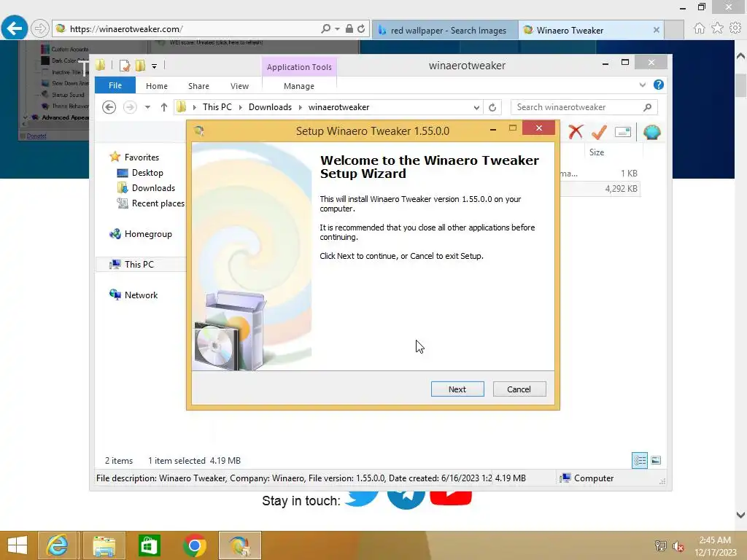747x560 pixels.
Task: Expand the Explorer ribbon chevron
Action: pos(643,85)
